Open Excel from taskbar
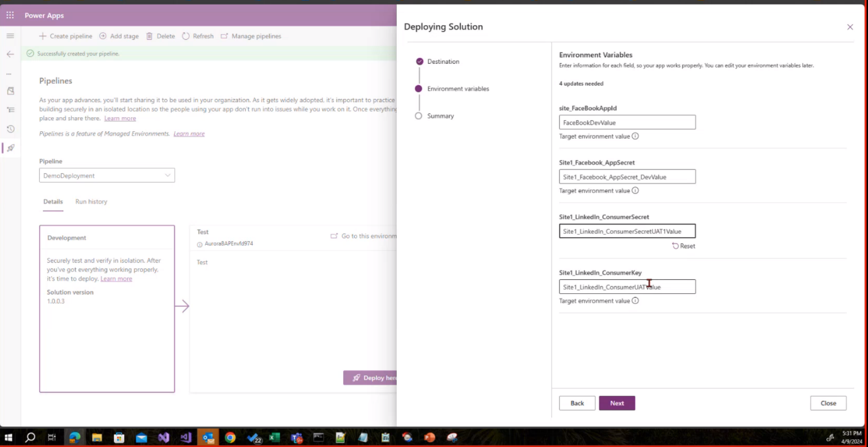The height and width of the screenshot is (447, 868). pos(275,438)
